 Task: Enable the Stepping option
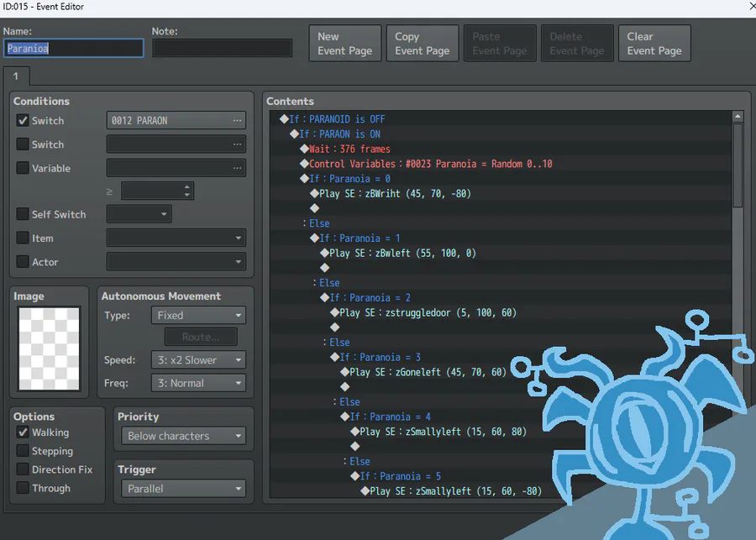(23, 451)
